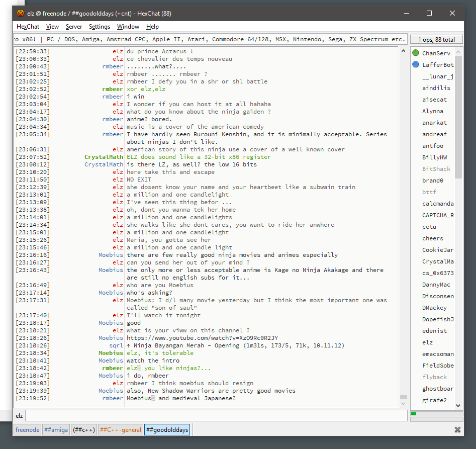Click LafferBot's blue voice status icon

click(416, 64)
